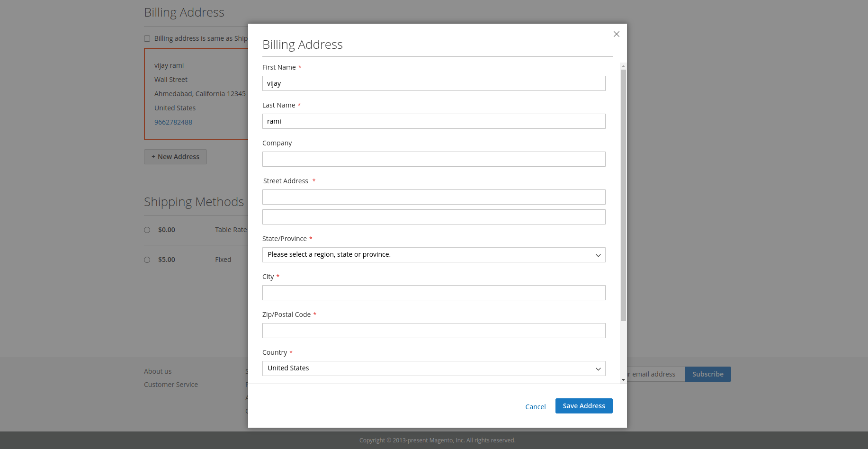This screenshot has height=449, width=868.
Task: Click the + New Address button
Action: pyautogui.click(x=175, y=157)
